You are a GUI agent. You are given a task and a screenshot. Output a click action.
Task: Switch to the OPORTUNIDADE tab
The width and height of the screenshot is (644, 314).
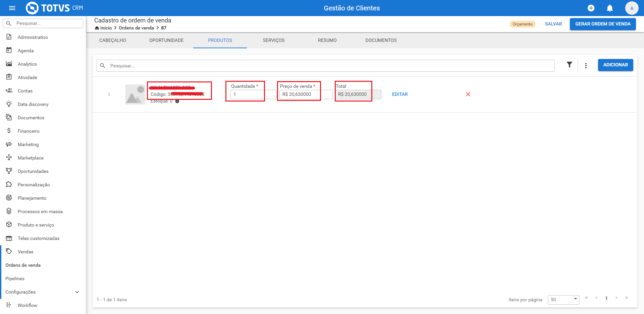click(x=166, y=40)
